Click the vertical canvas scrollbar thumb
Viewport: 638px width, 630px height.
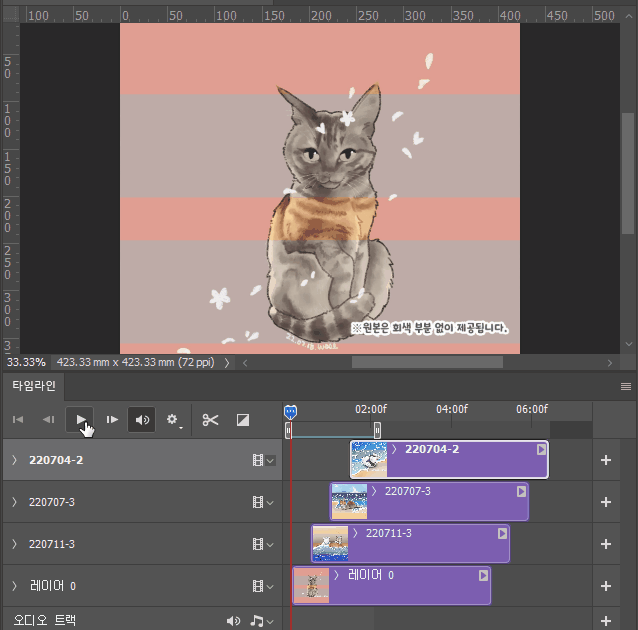[628, 173]
